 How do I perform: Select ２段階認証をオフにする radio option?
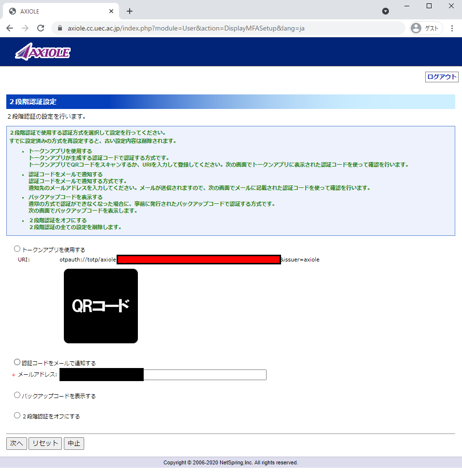tap(17, 415)
